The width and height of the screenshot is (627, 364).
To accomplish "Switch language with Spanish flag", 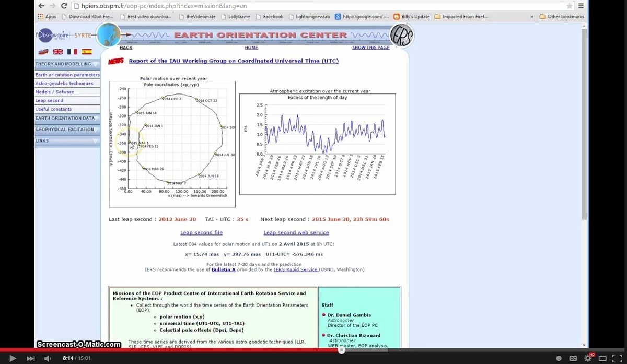I will tap(86, 52).
